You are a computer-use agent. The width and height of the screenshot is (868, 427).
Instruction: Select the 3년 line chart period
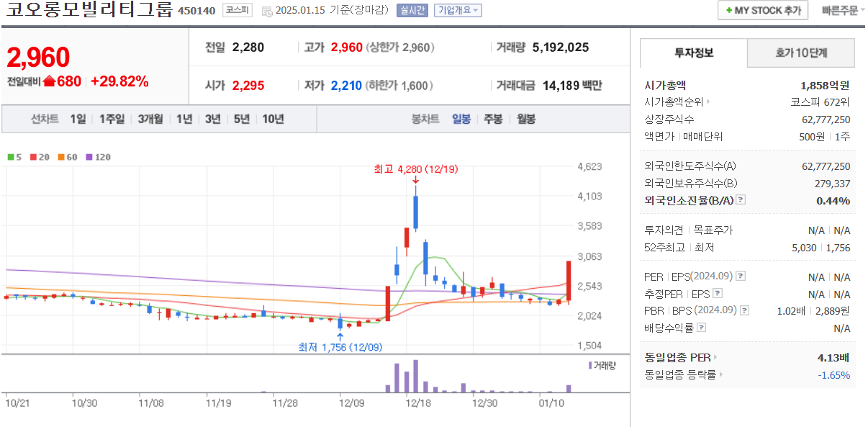pyautogui.click(x=212, y=120)
